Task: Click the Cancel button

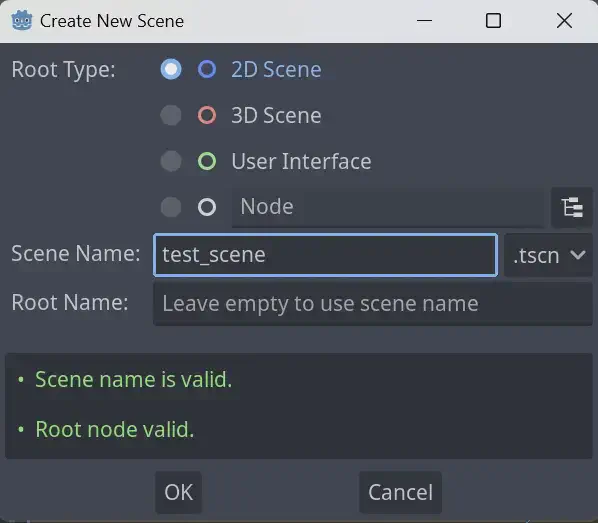Action: pos(400,492)
